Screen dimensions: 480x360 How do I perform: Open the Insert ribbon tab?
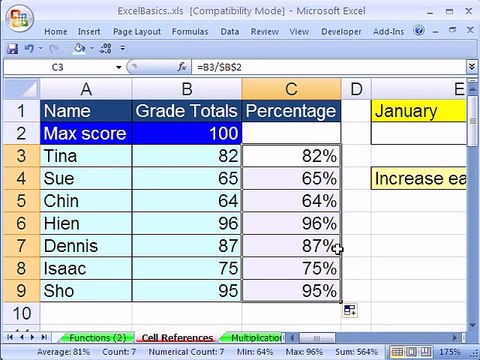click(89, 32)
